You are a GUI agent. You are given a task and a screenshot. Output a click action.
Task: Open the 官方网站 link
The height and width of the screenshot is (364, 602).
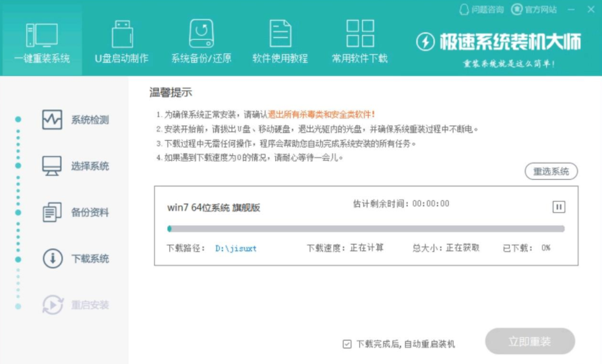click(534, 9)
